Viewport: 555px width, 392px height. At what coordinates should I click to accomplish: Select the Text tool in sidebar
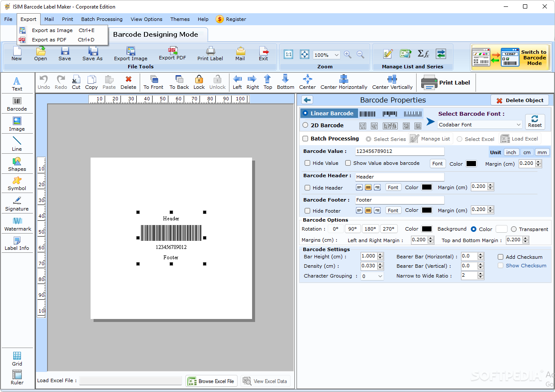tap(17, 84)
